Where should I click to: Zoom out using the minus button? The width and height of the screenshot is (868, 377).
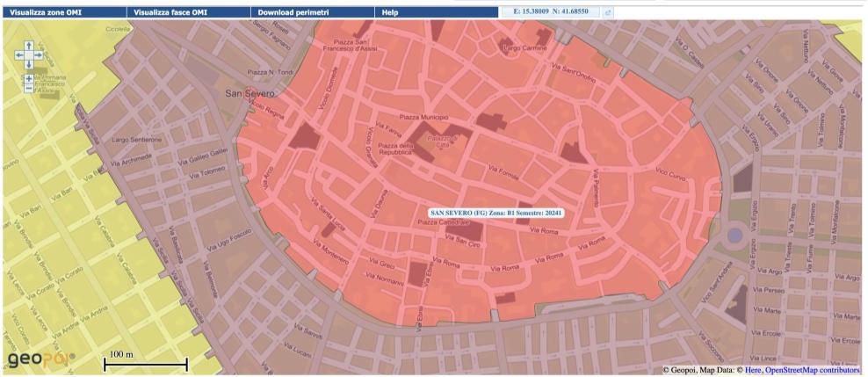pos(29,88)
